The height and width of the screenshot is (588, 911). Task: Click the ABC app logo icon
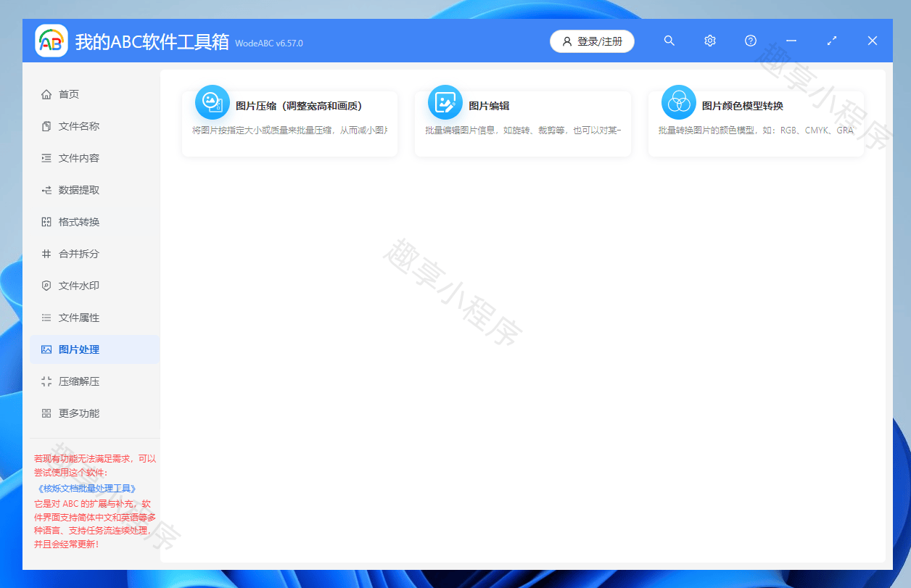point(51,41)
